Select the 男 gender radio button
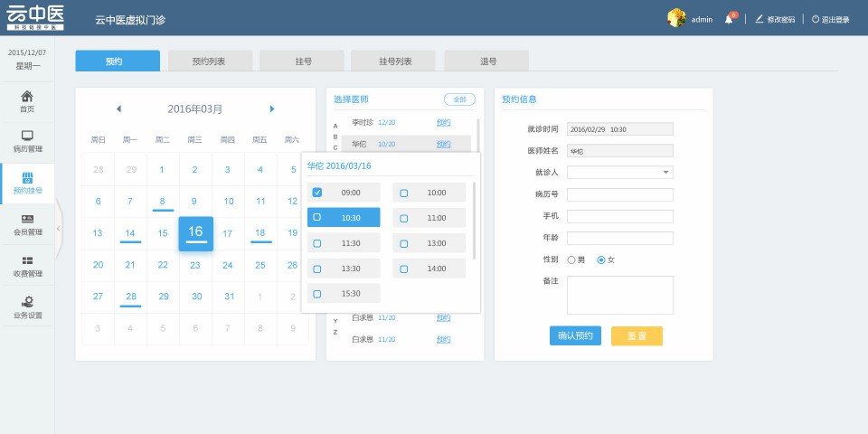The width and height of the screenshot is (868, 434). pos(571,259)
